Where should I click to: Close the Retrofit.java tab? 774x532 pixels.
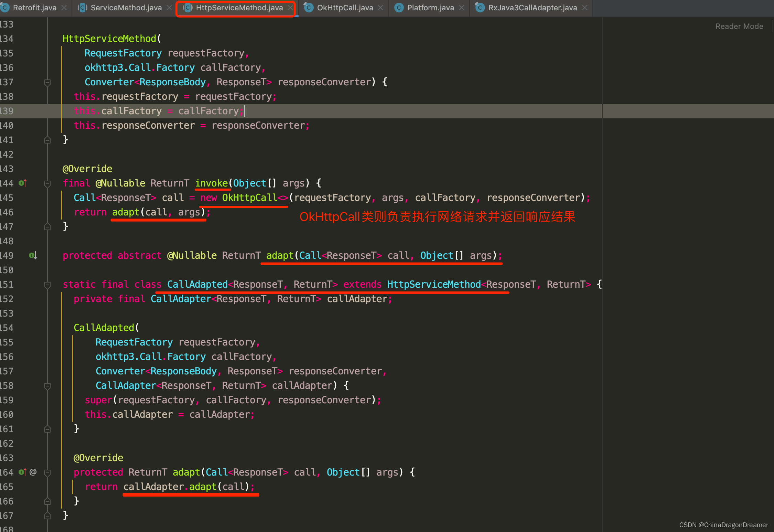click(x=64, y=8)
